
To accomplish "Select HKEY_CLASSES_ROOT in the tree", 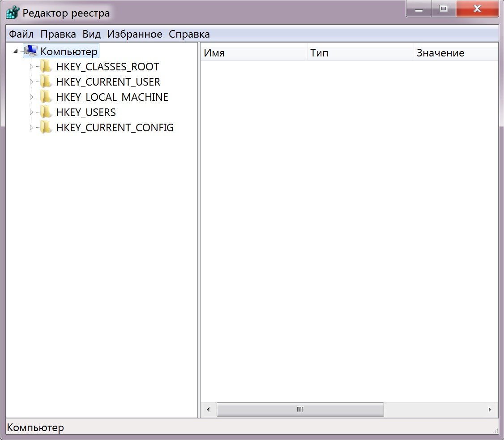I will point(107,67).
